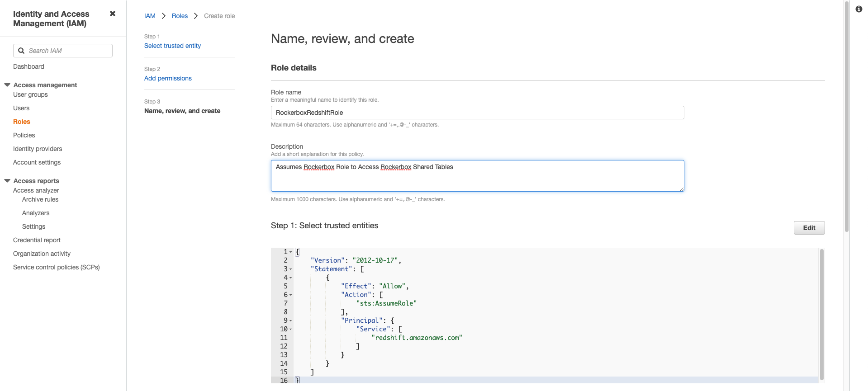Return to Add permissions step
Image resolution: width=868 pixels, height=391 pixels.
coord(168,78)
